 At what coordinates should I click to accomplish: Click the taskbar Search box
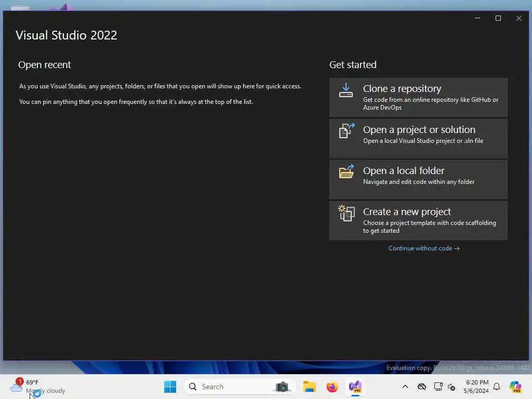[240, 387]
